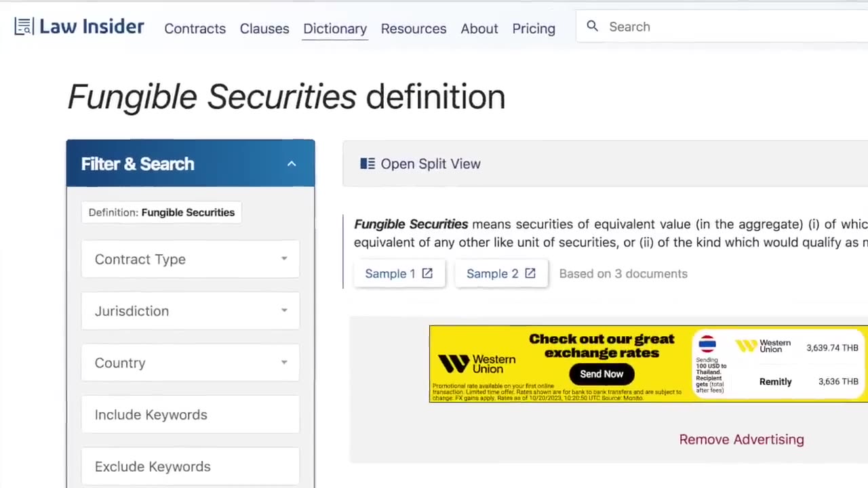This screenshot has height=488, width=868.
Task: Open the Pricing page
Action: tap(534, 28)
